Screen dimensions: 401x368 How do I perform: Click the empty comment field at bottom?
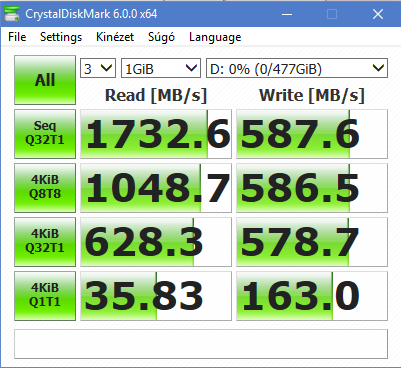tap(201, 344)
